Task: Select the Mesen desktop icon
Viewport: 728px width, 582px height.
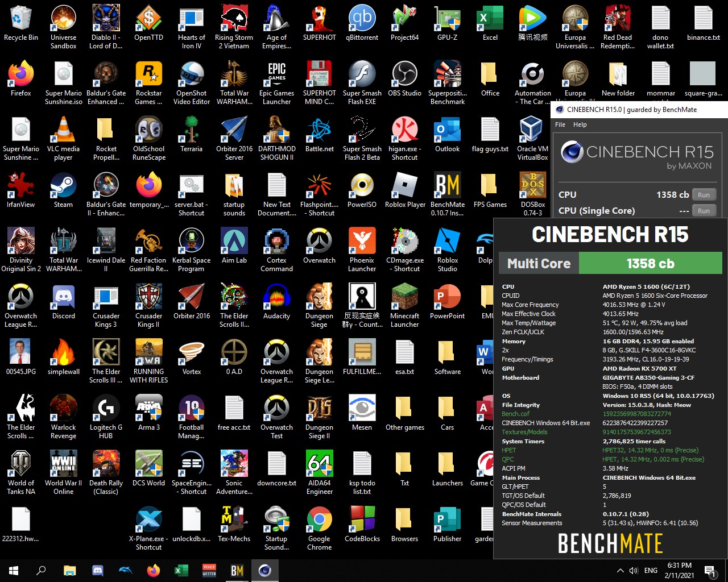Action: (x=362, y=414)
